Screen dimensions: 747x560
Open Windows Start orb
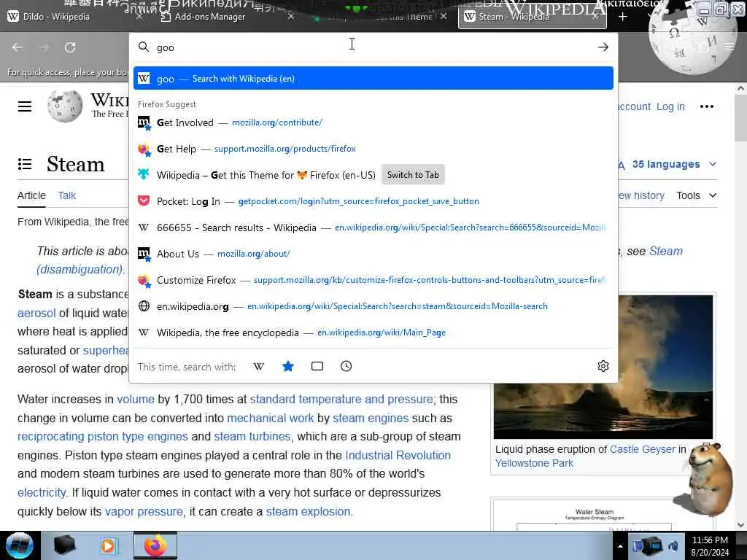pyautogui.click(x=20, y=545)
